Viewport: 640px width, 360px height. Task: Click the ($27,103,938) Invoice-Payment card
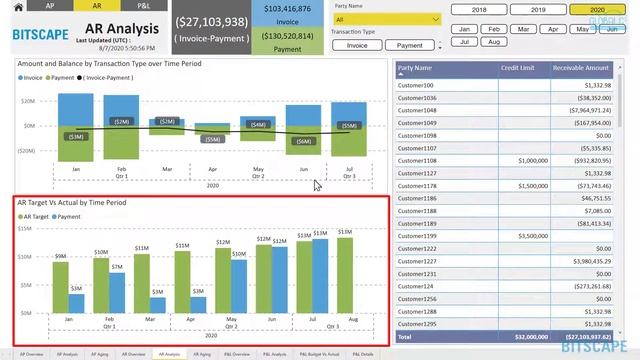[x=211, y=27]
